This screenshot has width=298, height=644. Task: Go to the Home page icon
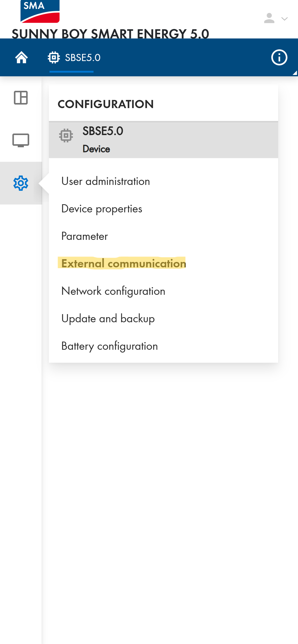click(x=21, y=57)
